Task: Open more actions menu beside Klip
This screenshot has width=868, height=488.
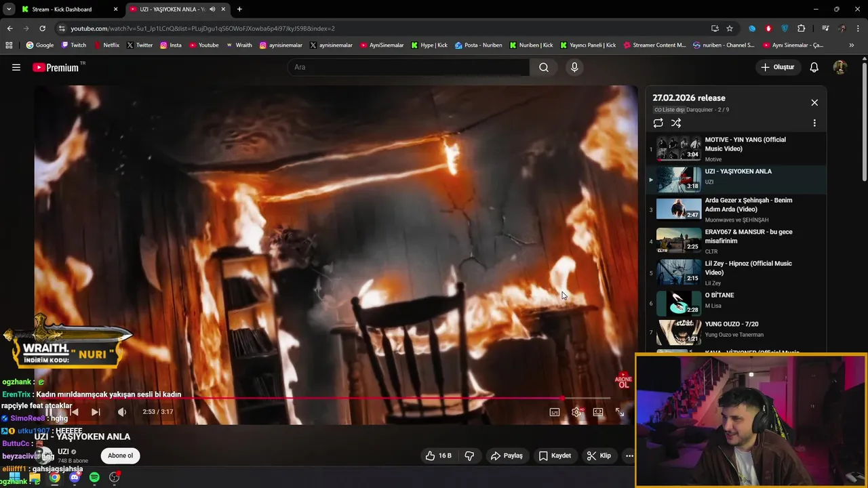Action: tap(629, 455)
